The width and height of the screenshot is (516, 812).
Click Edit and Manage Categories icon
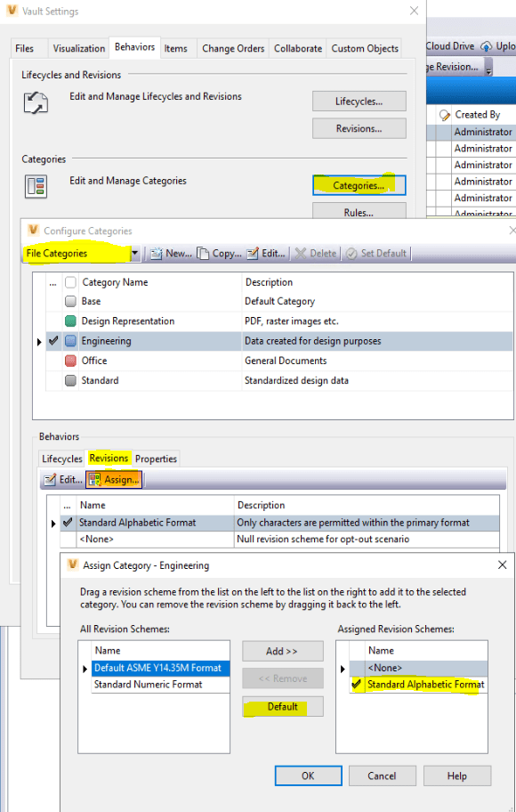pos(36,186)
